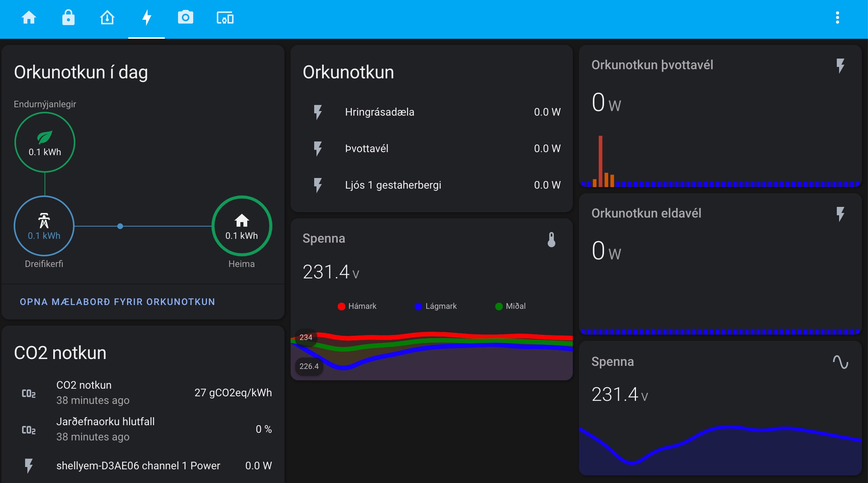Open the energy dashboard link
The image size is (868, 483).
point(117,302)
